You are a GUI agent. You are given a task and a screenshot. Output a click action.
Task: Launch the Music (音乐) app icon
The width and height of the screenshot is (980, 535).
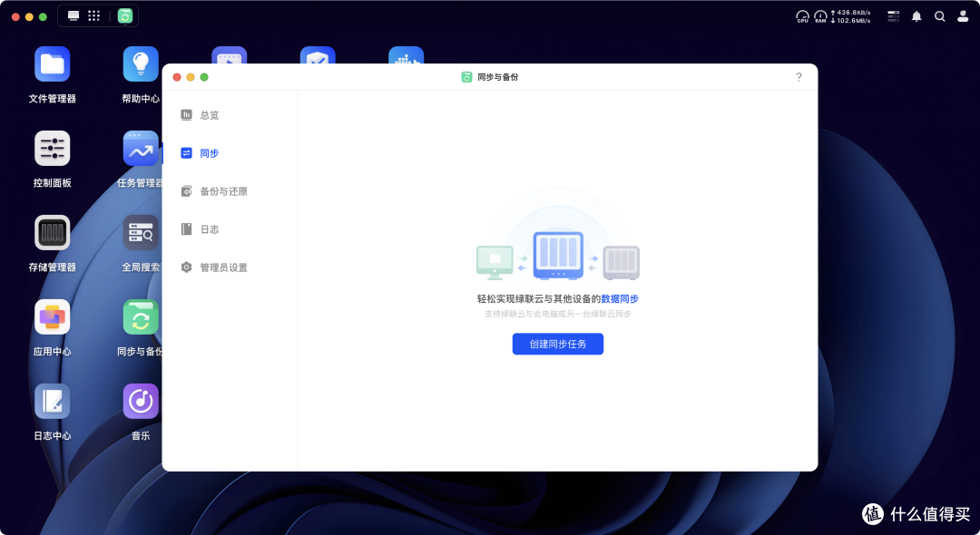(x=141, y=402)
